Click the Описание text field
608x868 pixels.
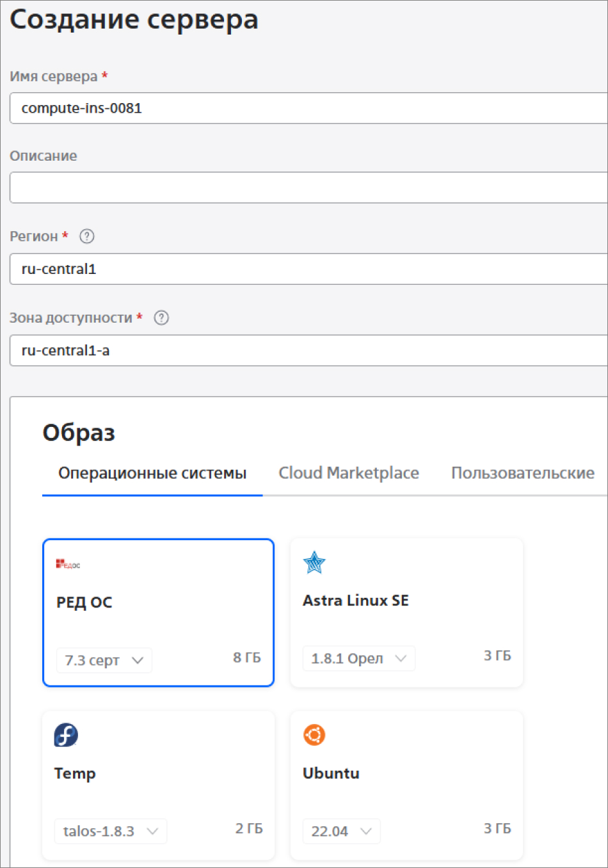[307, 188]
